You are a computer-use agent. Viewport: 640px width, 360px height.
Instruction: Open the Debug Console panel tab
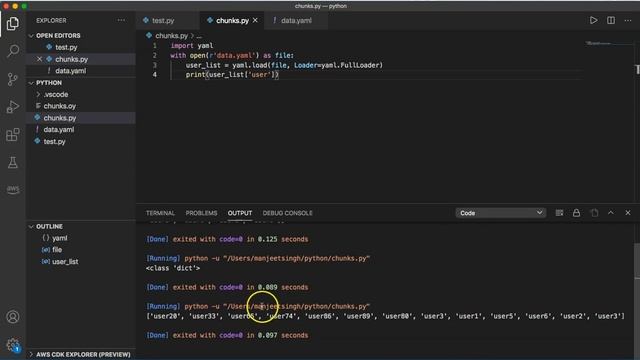[x=287, y=213]
